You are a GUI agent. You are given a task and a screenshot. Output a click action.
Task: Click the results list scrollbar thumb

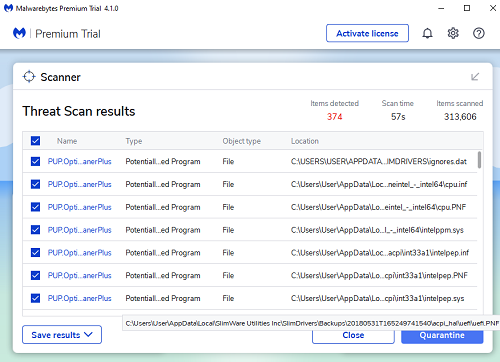(479, 160)
